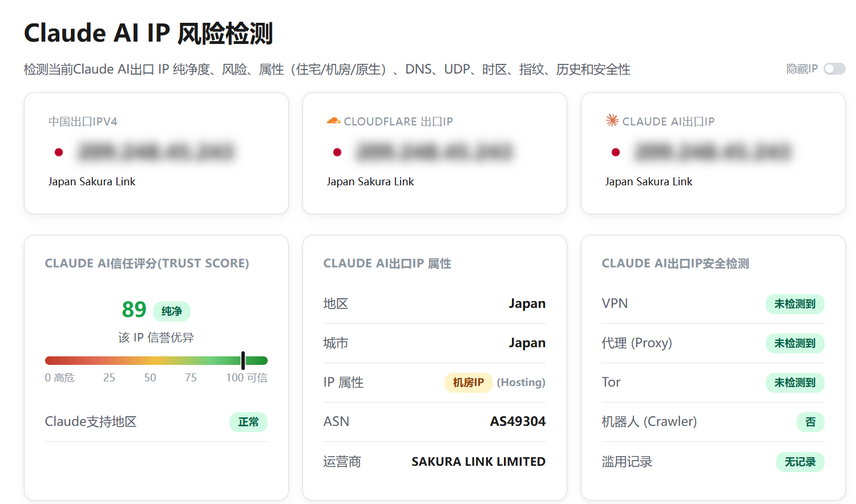Click the 该 IP 信誉优异 text
856x504 pixels.
(x=156, y=338)
